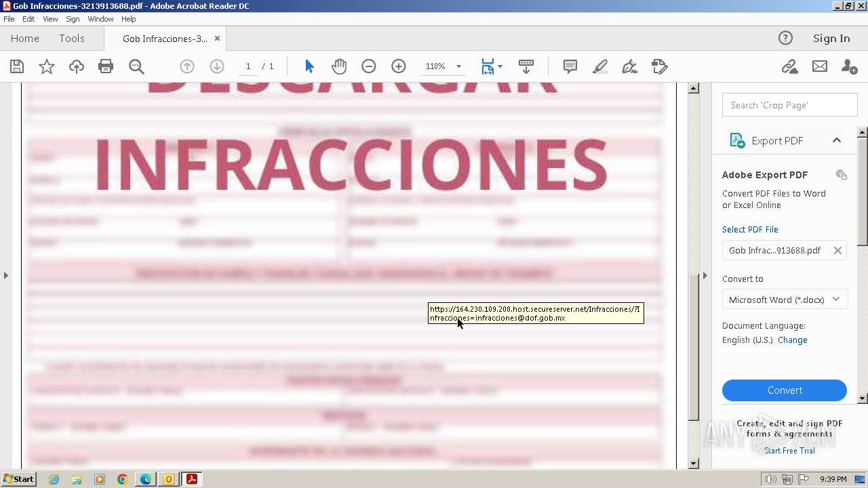Image resolution: width=868 pixels, height=488 pixels.
Task: Upload the file with the cloud icon
Action: [x=77, y=66]
